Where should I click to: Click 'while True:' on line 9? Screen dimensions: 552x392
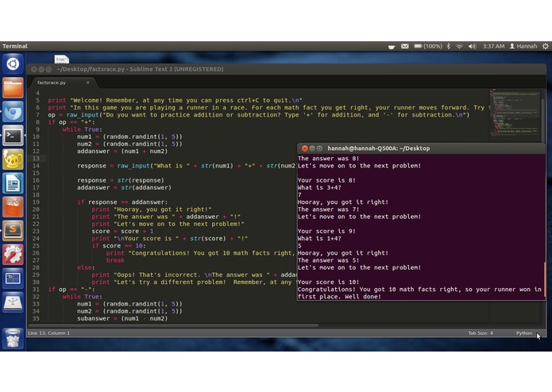tap(83, 129)
